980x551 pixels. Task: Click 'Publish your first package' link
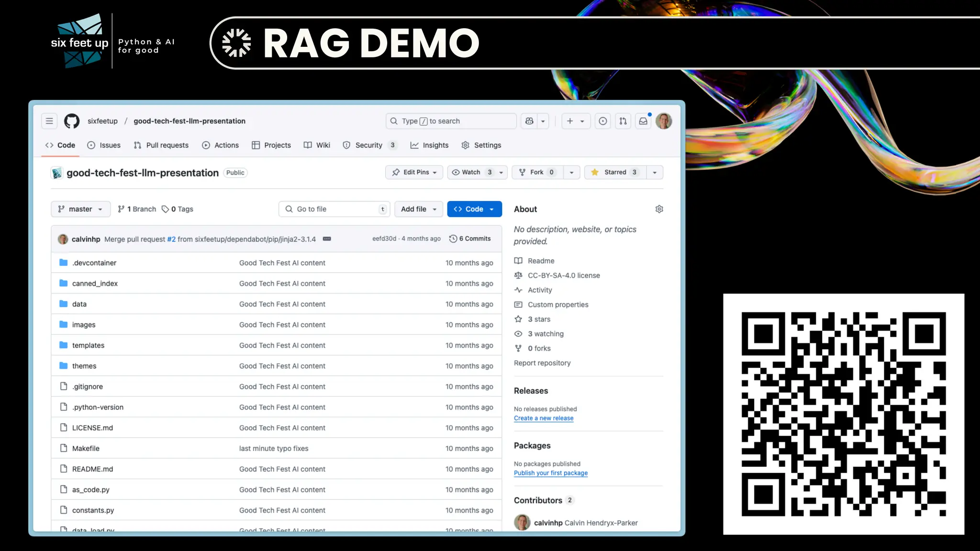(551, 473)
